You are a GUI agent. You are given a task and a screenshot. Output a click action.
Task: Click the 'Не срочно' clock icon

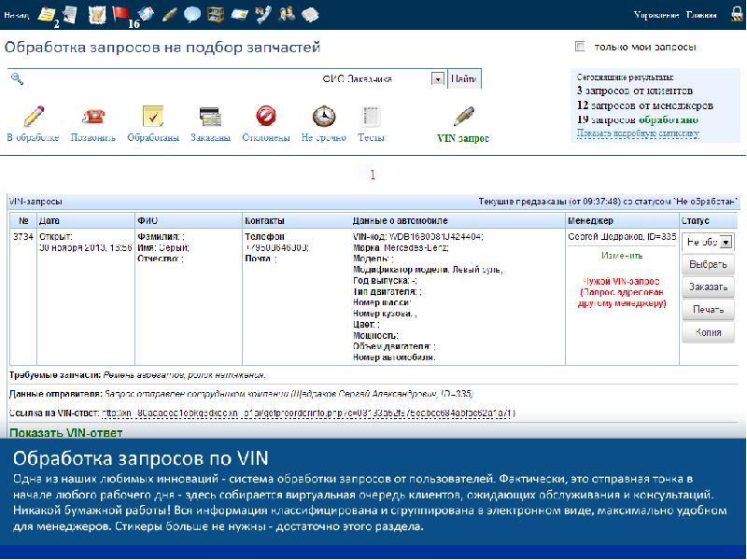coord(323,117)
